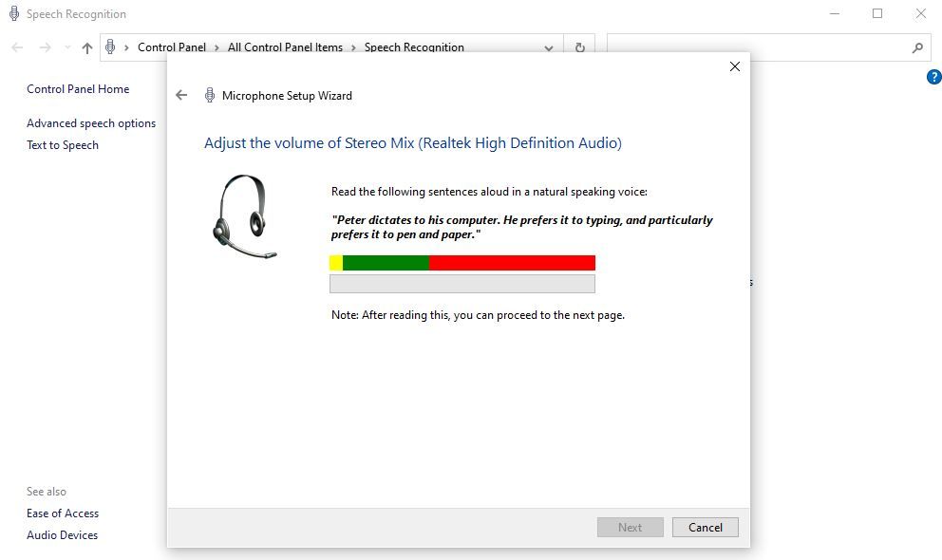942x560 pixels.
Task: Click the back navigation arrow
Action: pyautogui.click(x=16, y=47)
